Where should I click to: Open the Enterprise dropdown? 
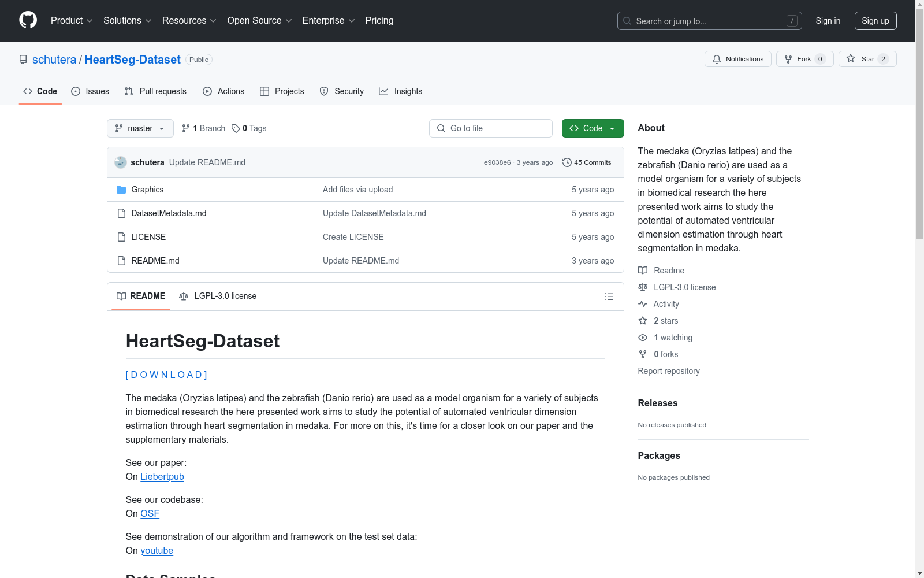coord(329,21)
